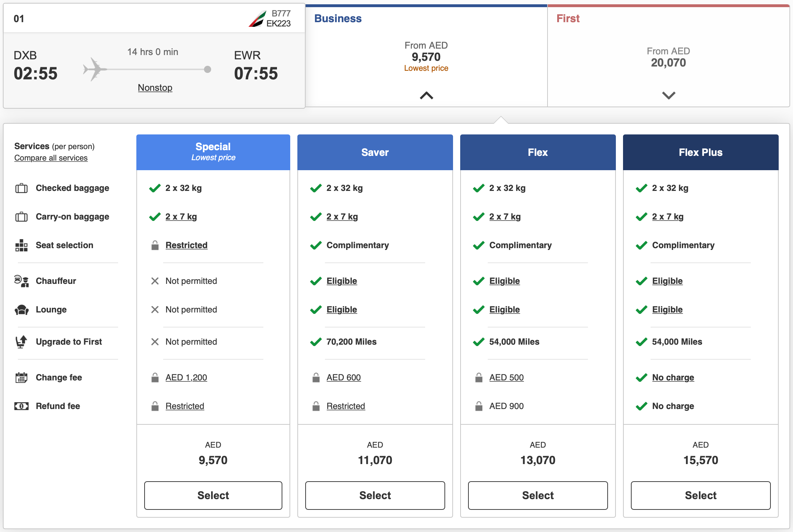This screenshot has width=793, height=532.
Task: Open the Compare all services link
Action: coord(51,158)
